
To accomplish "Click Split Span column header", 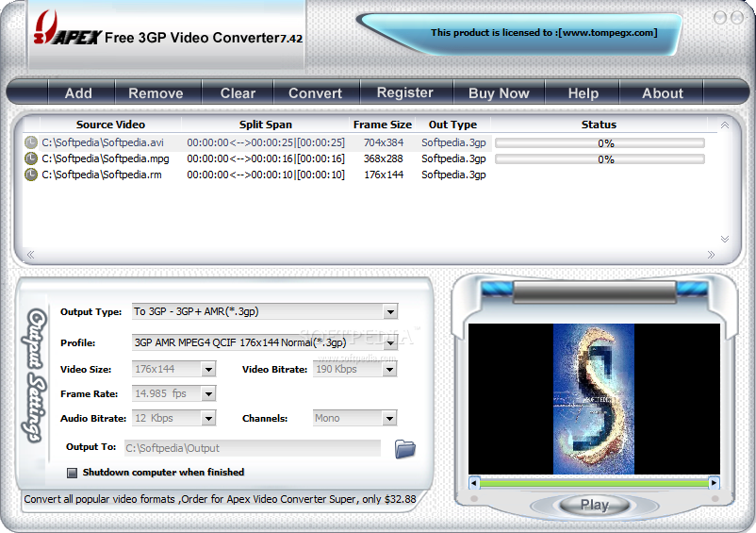I will (x=266, y=125).
